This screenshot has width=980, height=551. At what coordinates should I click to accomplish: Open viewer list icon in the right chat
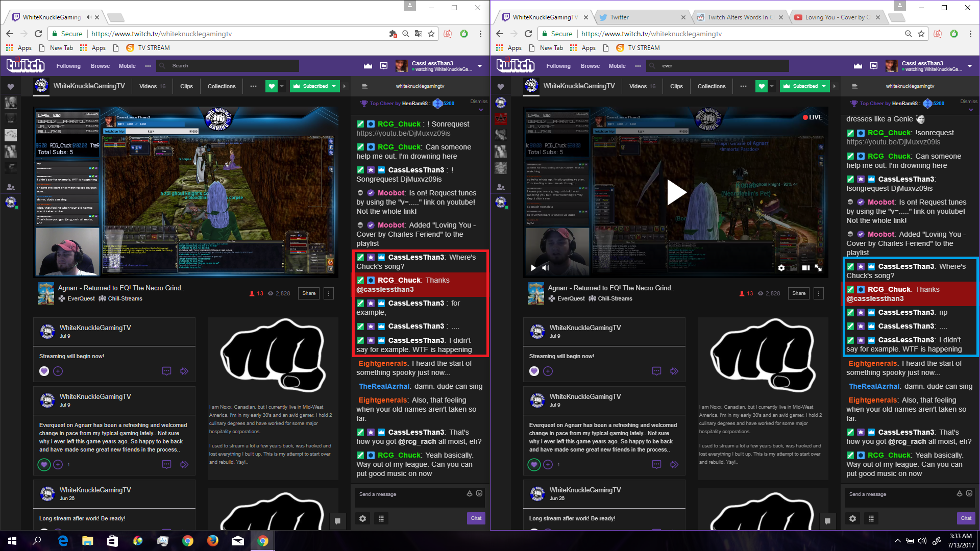tap(871, 518)
